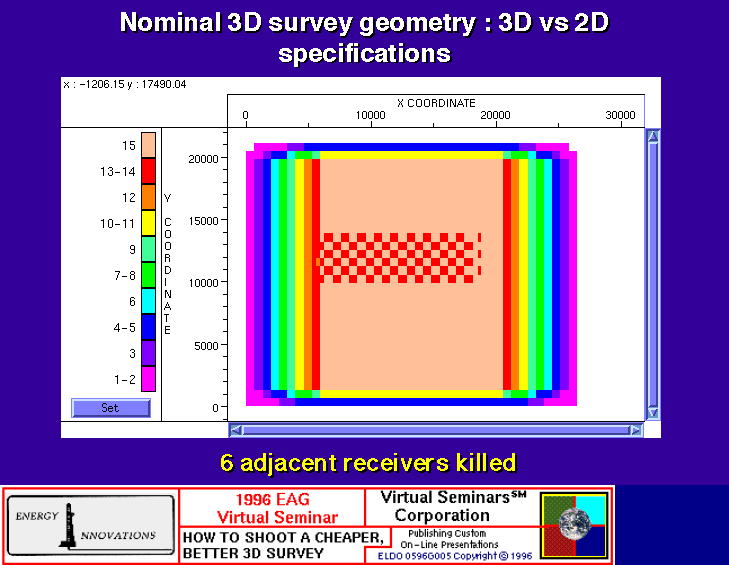Select the 10-11 yellow color swatch
This screenshot has width=729, height=565.
point(148,223)
